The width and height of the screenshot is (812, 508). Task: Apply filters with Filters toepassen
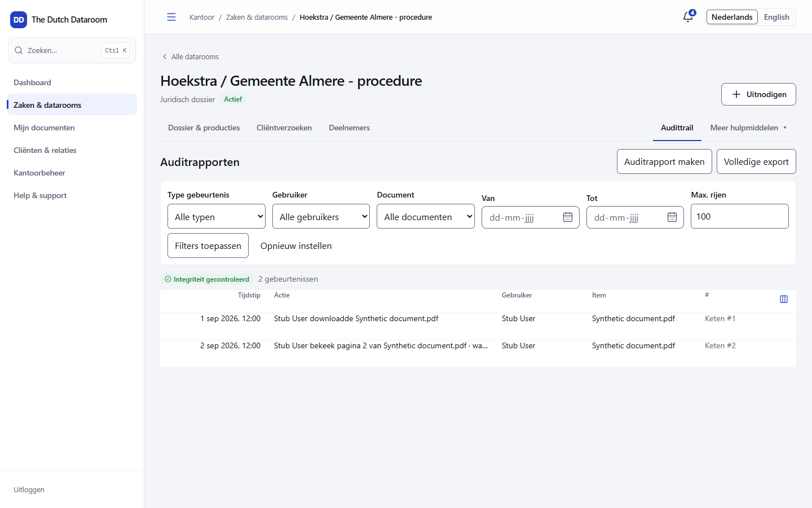point(208,246)
